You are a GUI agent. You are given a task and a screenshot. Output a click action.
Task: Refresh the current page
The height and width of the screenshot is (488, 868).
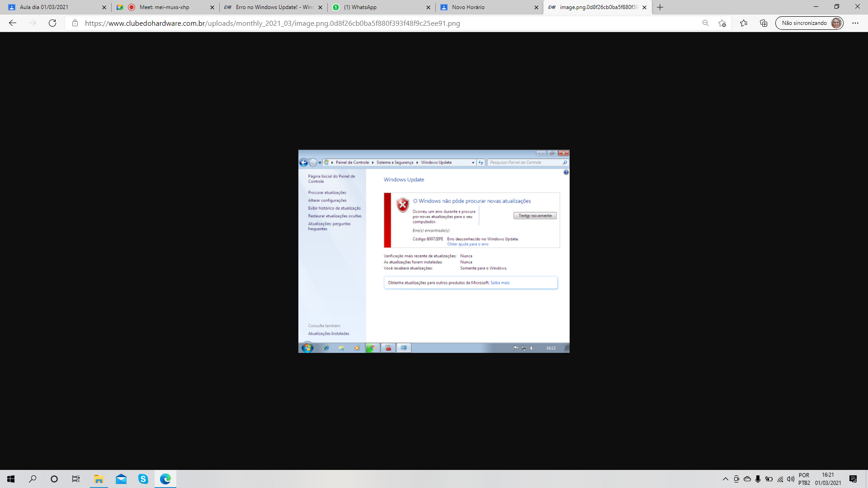(52, 23)
